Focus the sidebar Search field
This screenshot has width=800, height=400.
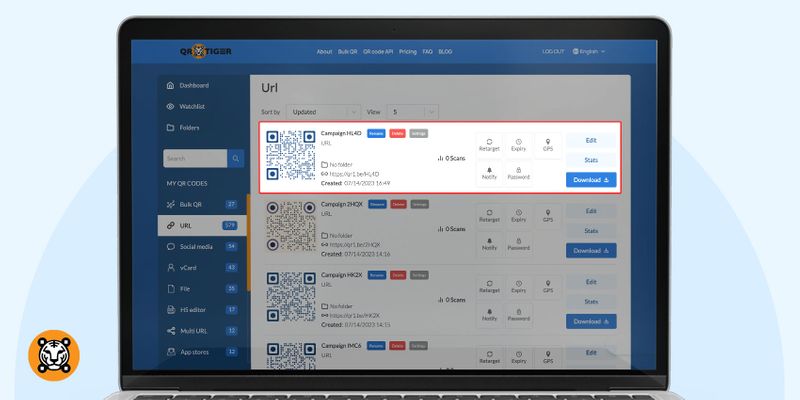pyautogui.click(x=195, y=159)
